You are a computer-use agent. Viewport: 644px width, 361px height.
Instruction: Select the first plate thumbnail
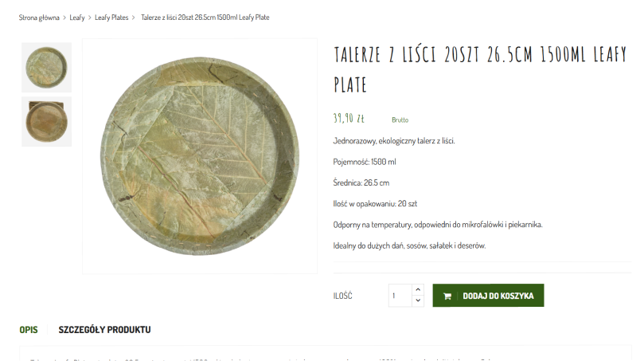46,68
